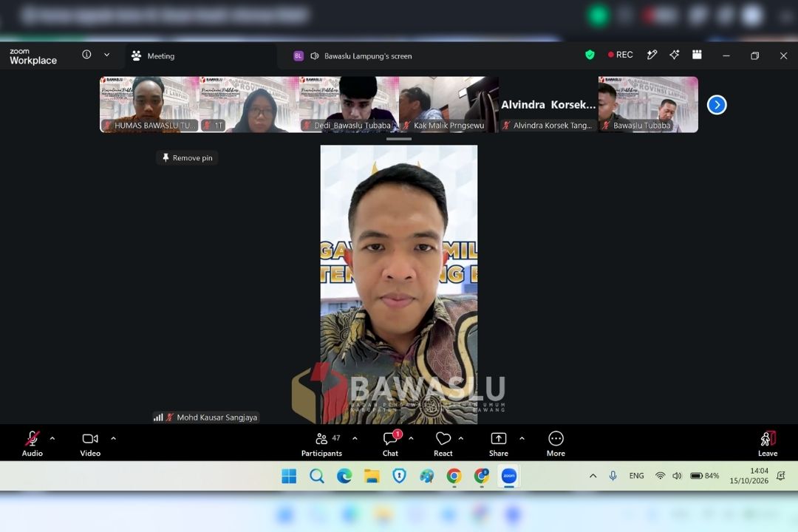Viewport: 798px width, 532px height.
Task: Toggle the Video camera button
Action: point(90,443)
